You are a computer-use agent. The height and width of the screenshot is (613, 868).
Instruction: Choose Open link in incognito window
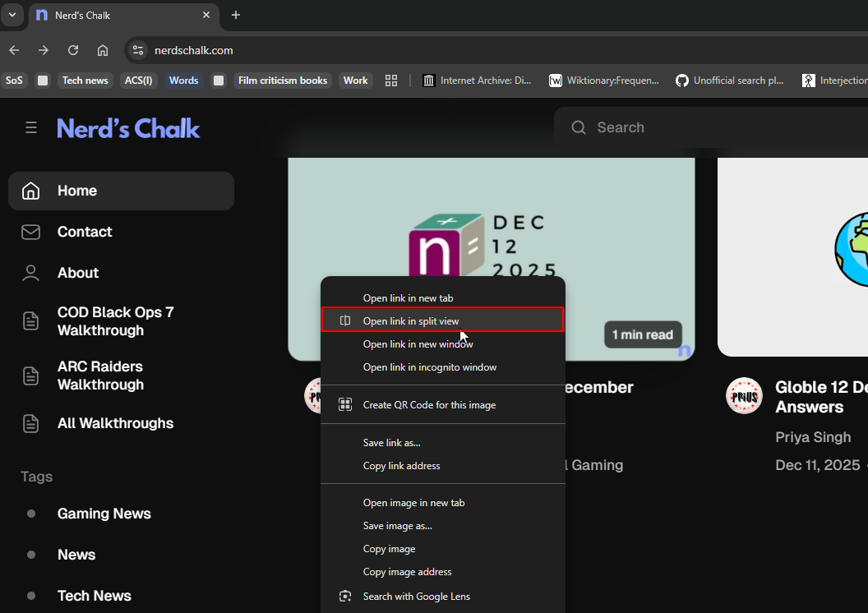429,367
